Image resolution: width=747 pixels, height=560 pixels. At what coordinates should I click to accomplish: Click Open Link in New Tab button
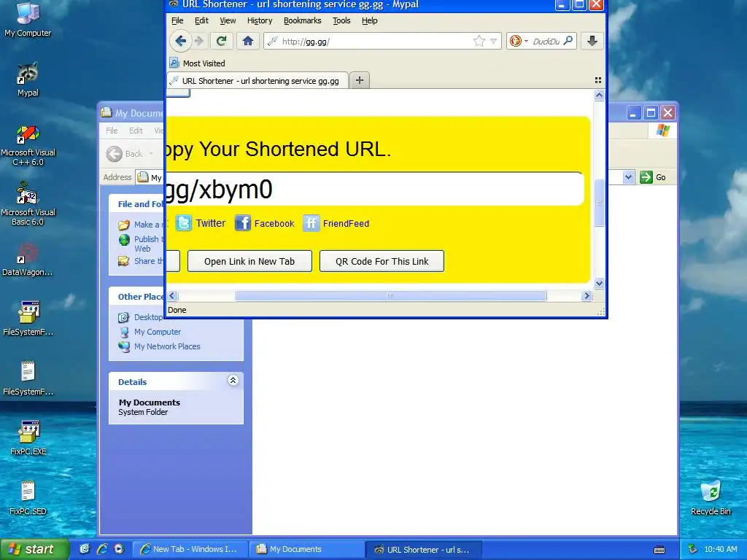tap(249, 262)
